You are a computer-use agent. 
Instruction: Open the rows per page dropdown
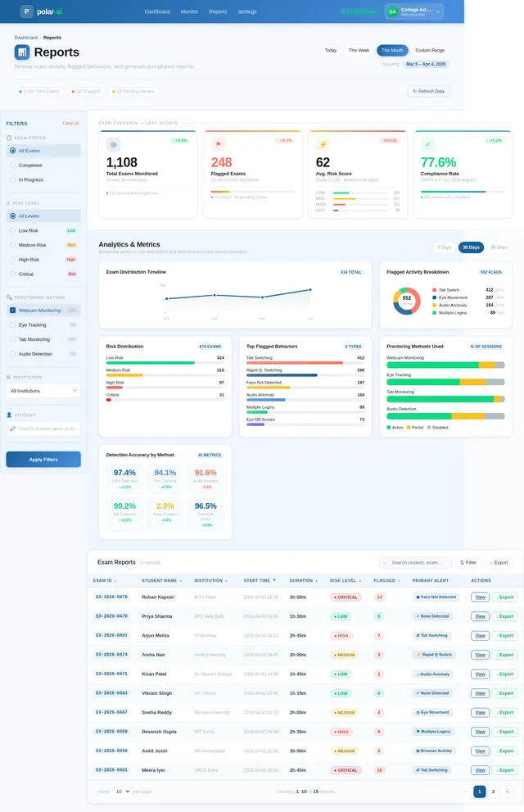(x=122, y=792)
